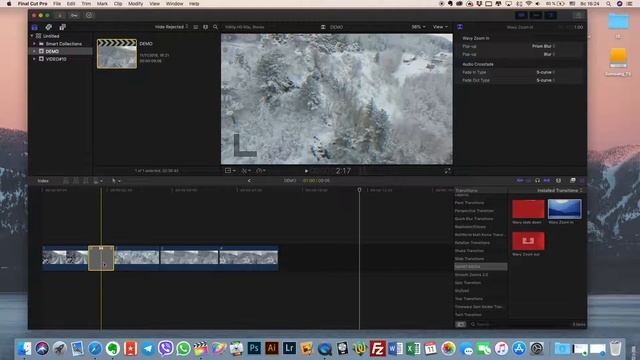The width and height of the screenshot is (640, 360).
Task: Toggle timeline snapping
Action: [547, 180]
